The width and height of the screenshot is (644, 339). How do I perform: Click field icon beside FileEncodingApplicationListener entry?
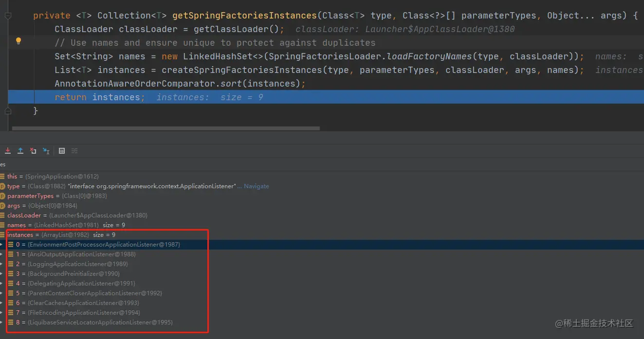[11, 313]
